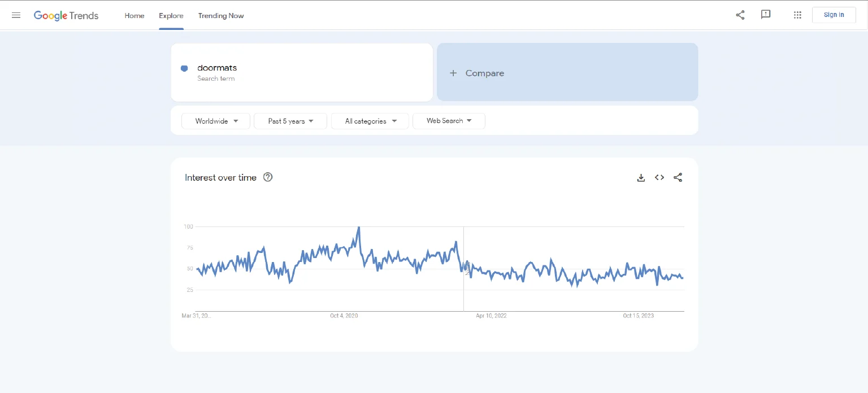Viewport: 868px width, 393px height.
Task: Click the Sign in button
Action: pos(834,15)
